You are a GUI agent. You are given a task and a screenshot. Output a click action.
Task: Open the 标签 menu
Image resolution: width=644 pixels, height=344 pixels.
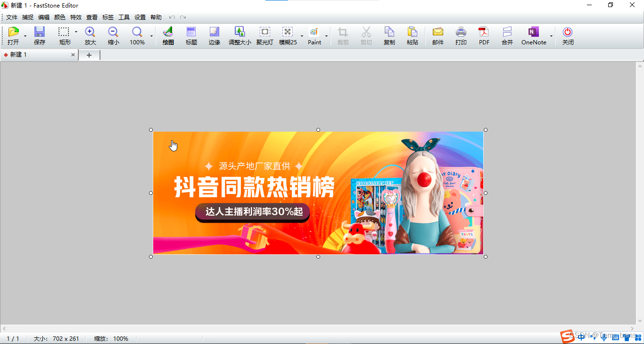click(108, 17)
